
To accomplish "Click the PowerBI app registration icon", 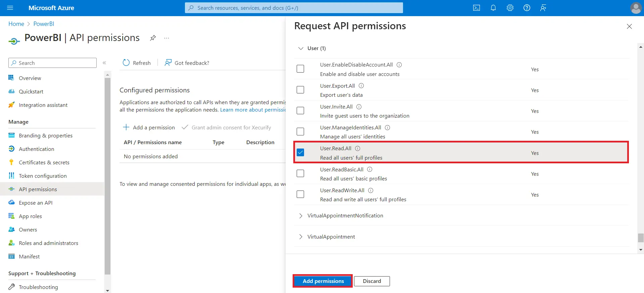I will point(14,41).
